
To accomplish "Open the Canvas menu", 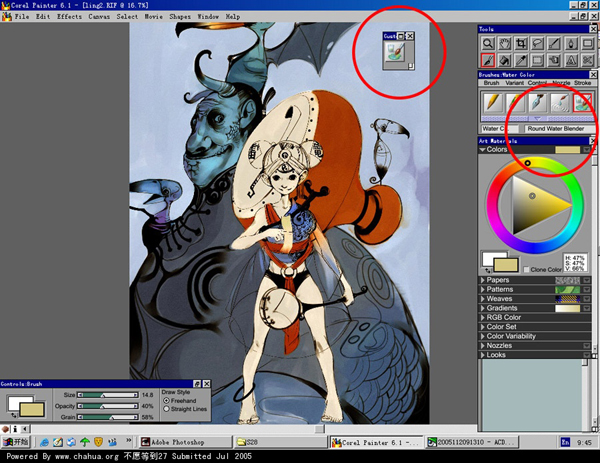I will click(x=99, y=16).
